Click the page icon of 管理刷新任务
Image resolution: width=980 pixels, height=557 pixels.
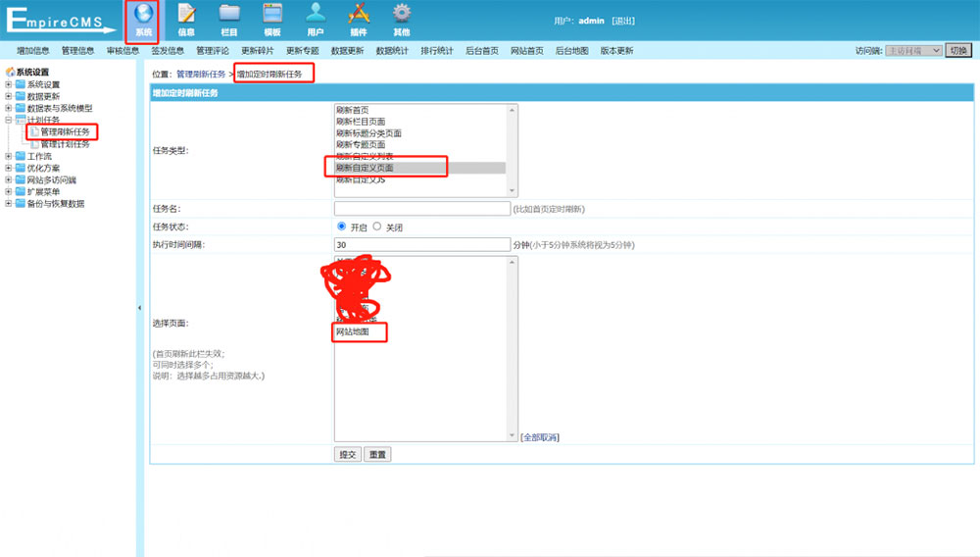point(34,132)
